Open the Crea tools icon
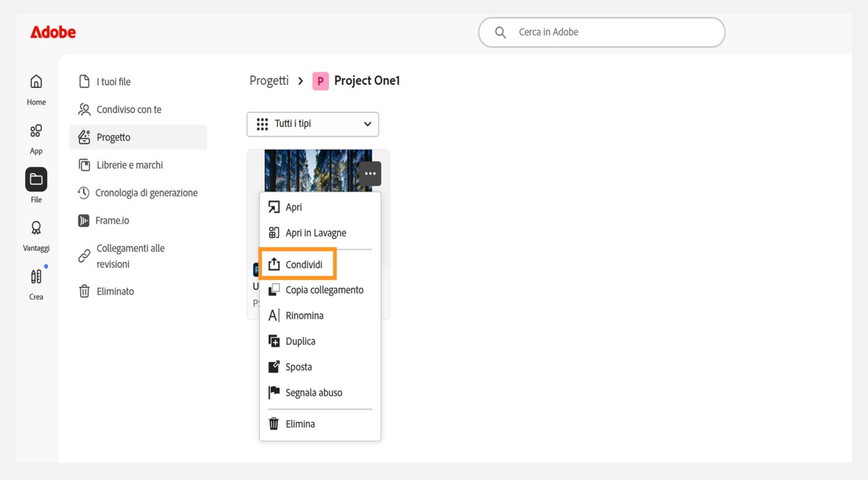Screen dimensions: 868x480 [36, 276]
